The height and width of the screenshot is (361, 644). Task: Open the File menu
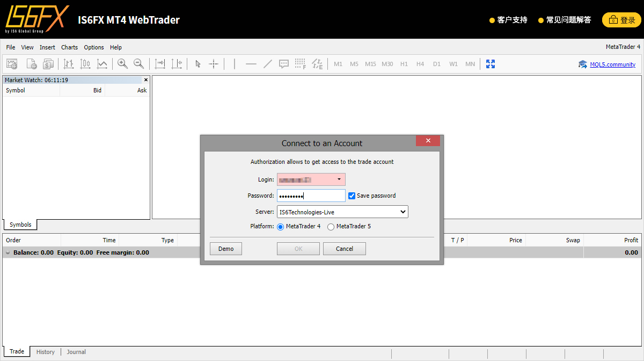(11, 47)
